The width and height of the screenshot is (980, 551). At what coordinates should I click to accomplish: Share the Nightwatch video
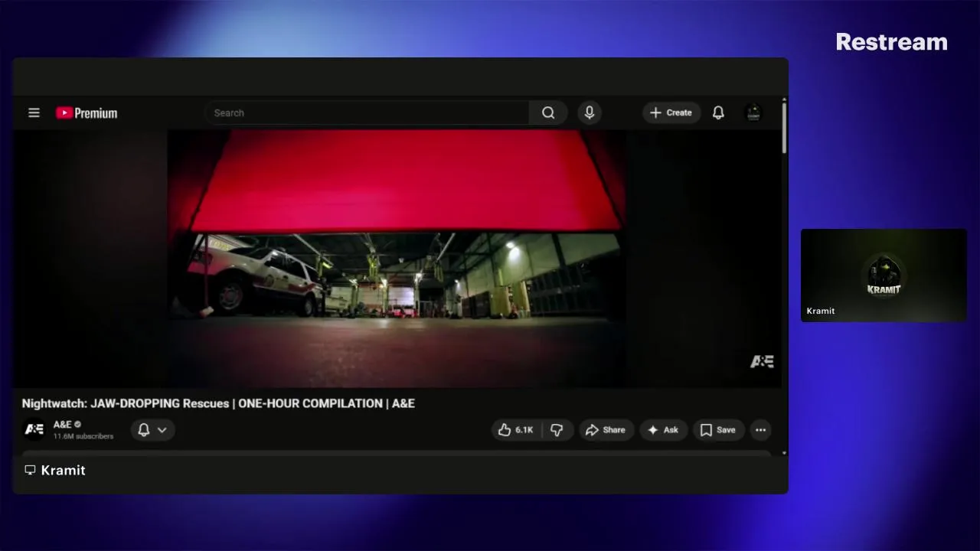(606, 430)
